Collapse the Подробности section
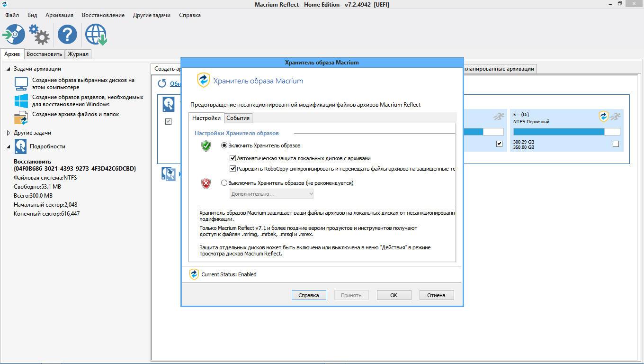 pyautogui.click(x=9, y=146)
